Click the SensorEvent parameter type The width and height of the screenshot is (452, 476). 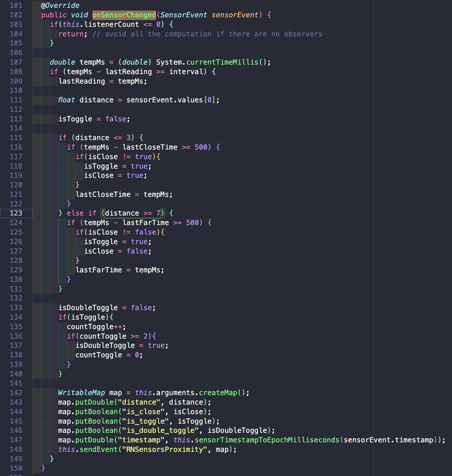(x=184, y=15)
